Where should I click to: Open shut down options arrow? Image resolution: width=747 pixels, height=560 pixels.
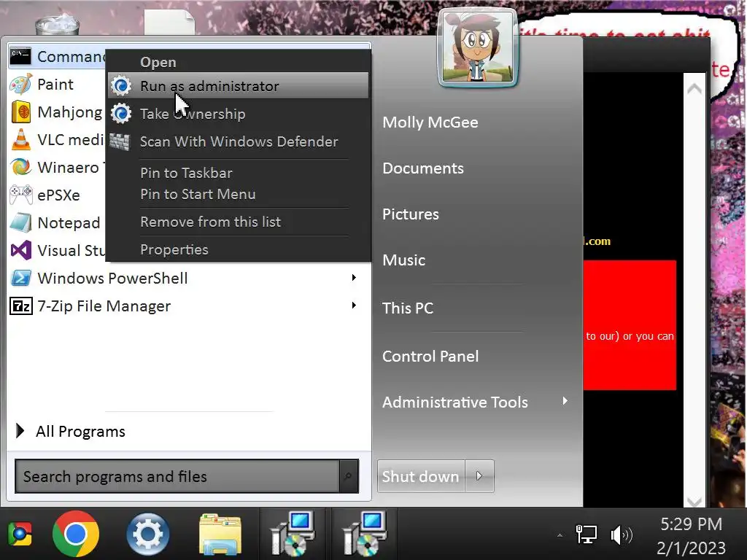[x=479, y=475]
